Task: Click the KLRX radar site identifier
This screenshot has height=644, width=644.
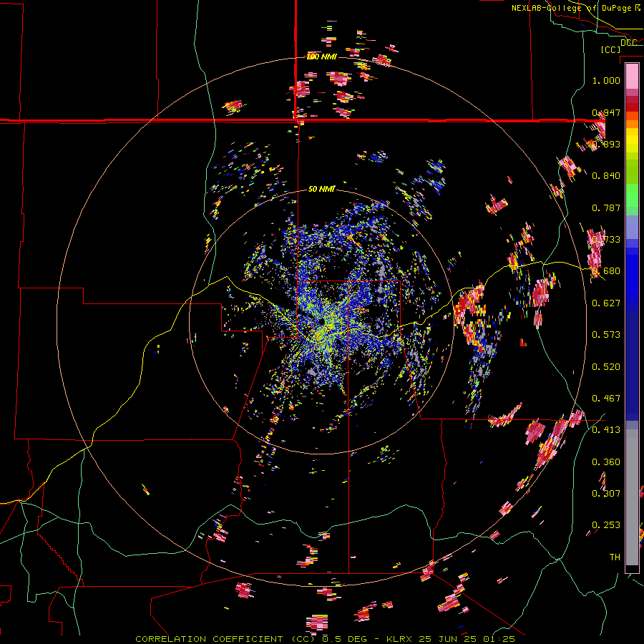Action: [x=401, y=639]
